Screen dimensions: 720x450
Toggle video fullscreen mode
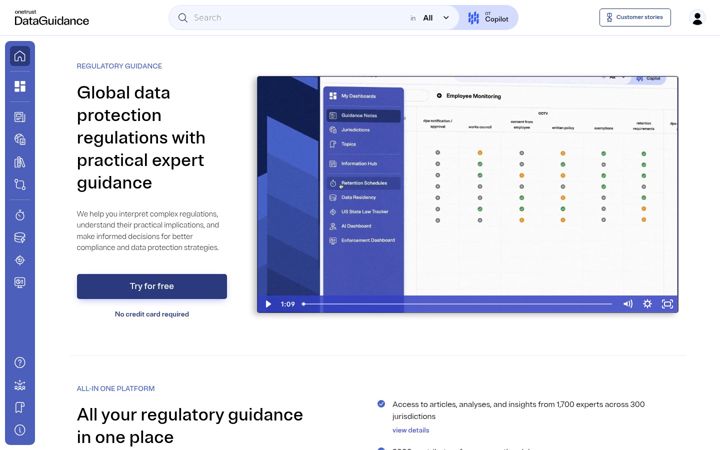click(x=667, y=304)
